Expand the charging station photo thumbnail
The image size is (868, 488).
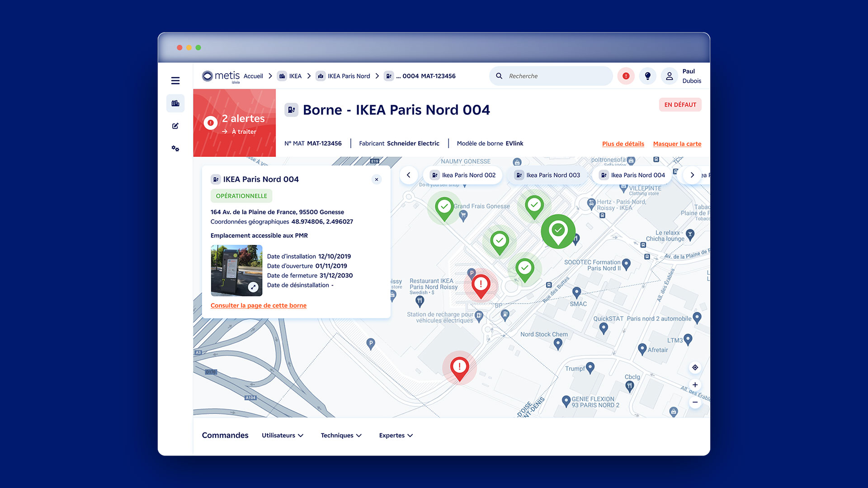pyautogui.click(x=253, y=287)
